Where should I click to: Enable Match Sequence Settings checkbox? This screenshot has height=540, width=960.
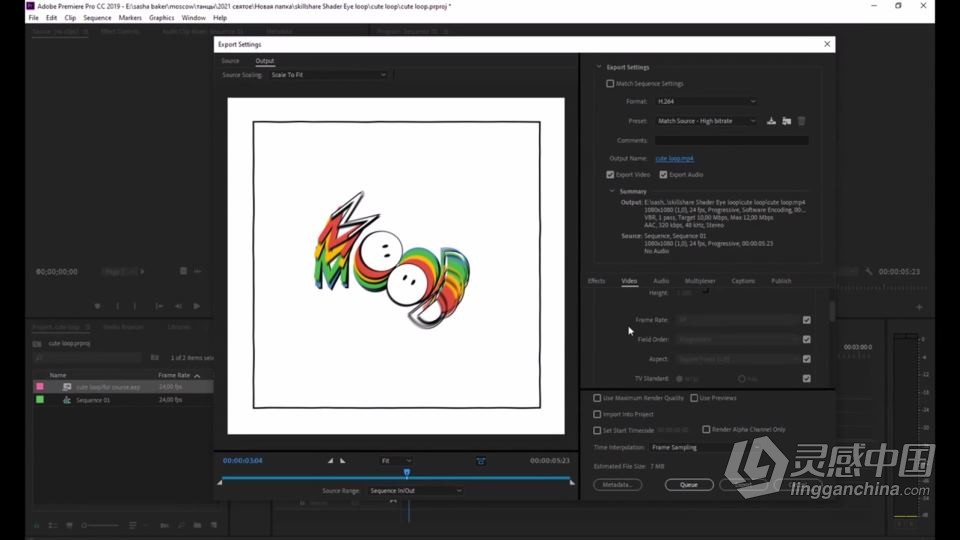(610, 84)
